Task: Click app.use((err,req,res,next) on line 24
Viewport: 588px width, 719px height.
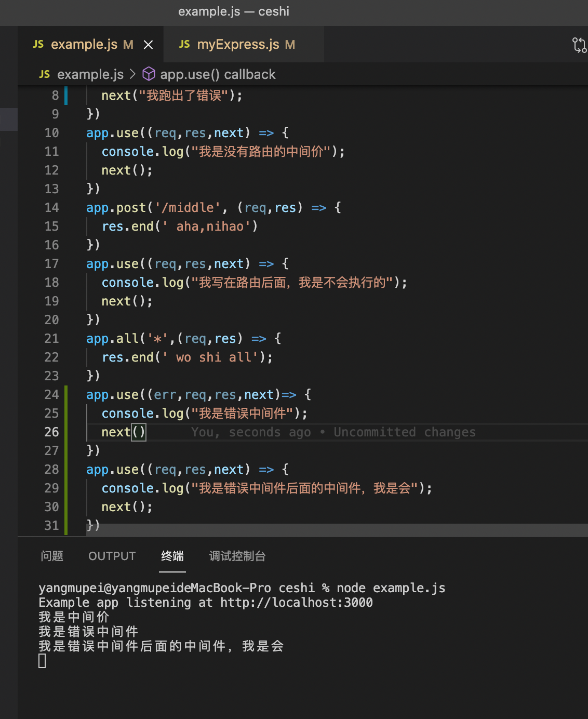Action: click(x=184, y=395)
